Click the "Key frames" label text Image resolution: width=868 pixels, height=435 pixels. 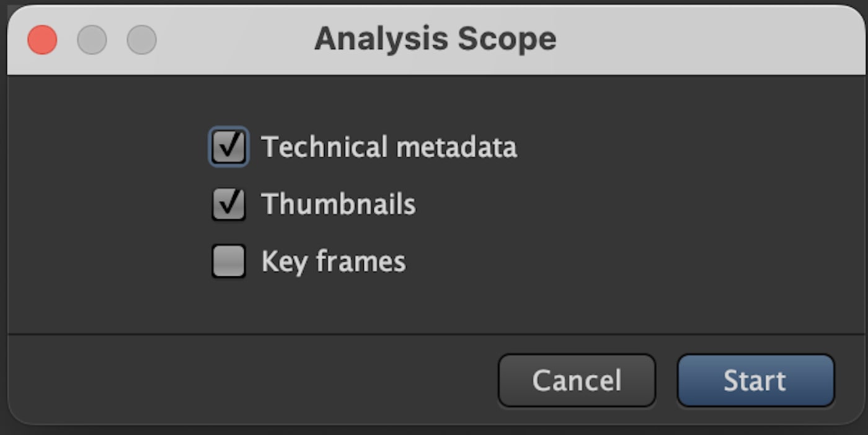coord(334,261)
